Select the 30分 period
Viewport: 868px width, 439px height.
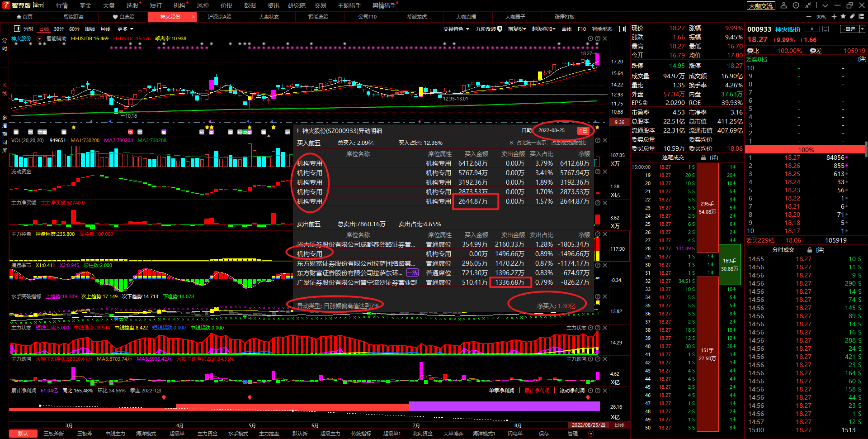59,29
